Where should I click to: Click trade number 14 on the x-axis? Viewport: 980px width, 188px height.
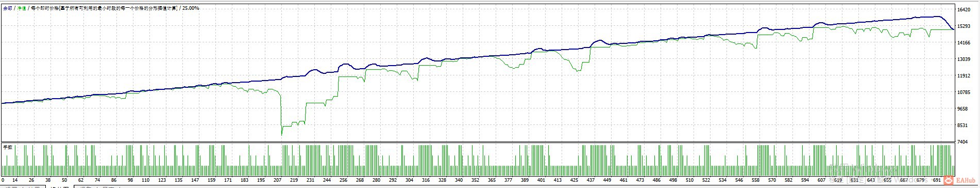pyautogui.click(x=14, y=180)
